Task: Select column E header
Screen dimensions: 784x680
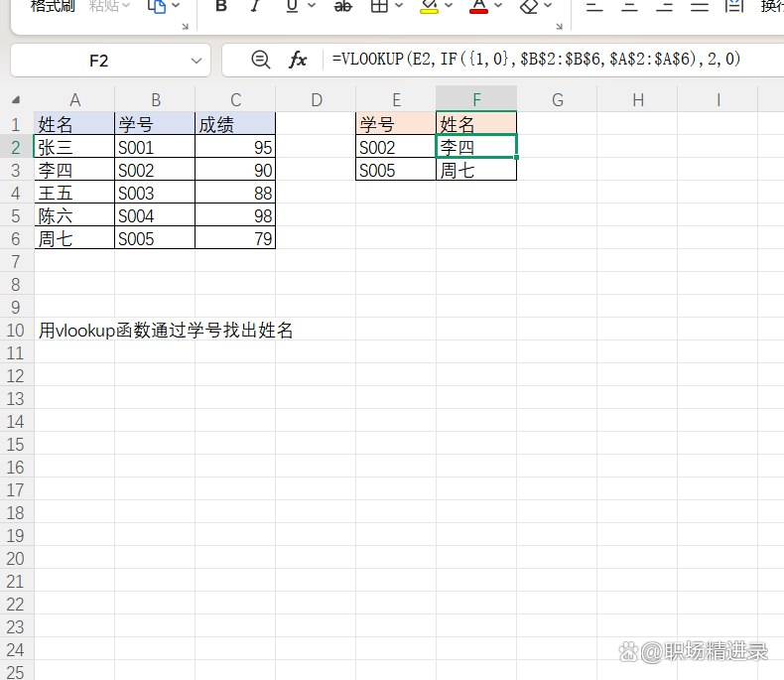Action: [396, 99]
